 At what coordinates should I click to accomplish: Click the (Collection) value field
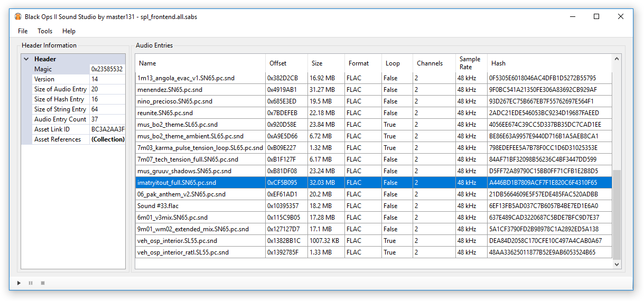click(107, 139)
